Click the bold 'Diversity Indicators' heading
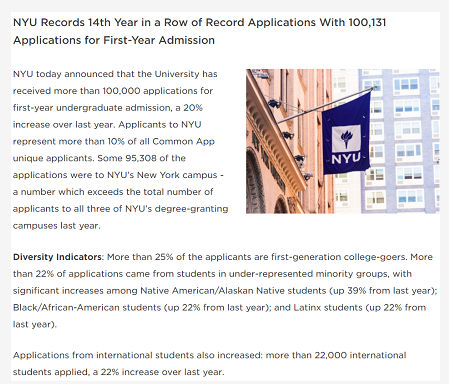Image resolution: width=449 pixels, height=384 pixels. (x=57, y=257)
